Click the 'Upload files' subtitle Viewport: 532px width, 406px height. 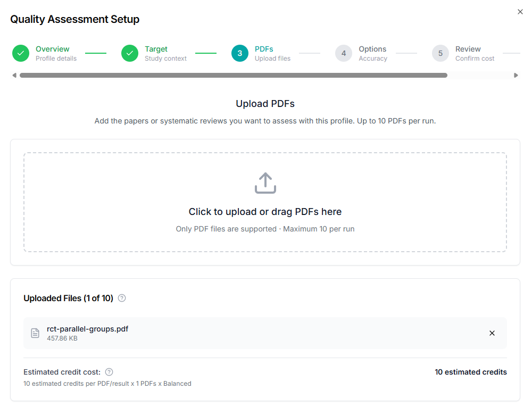tap(272, 59)
